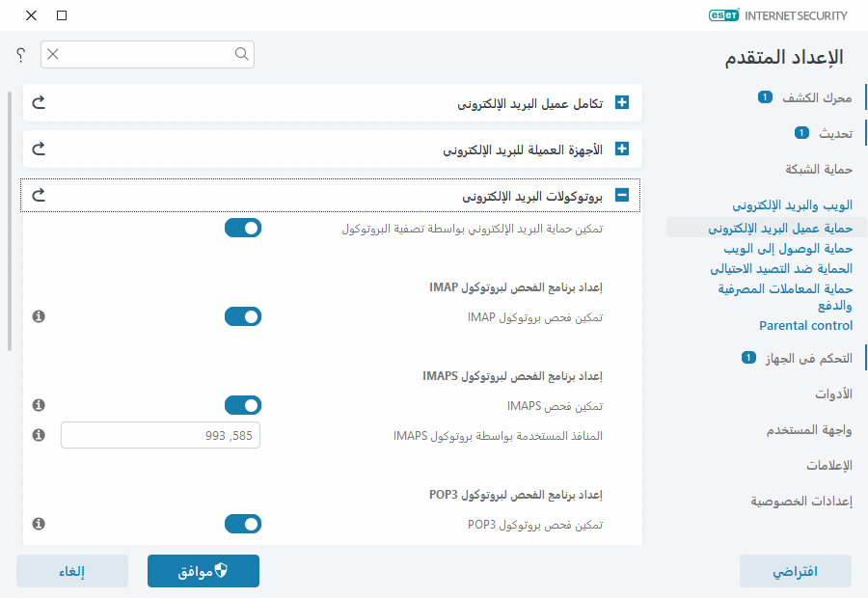Disable IMAPS protocol checking
The width and height of the screenshot is (868, 598).
pyautogui.click(x=243, y=404)
